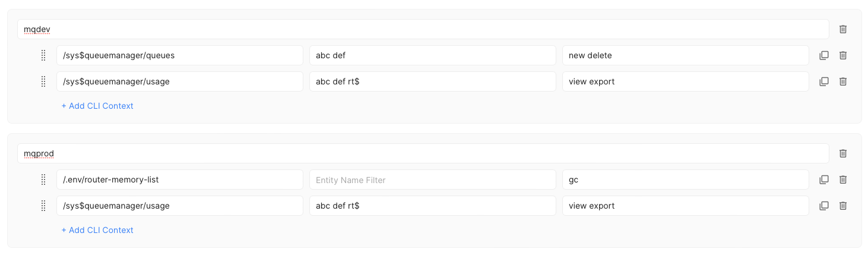868x255 pixels.
Task: Click the 'gc' commands field
Action: coord(685,180)
